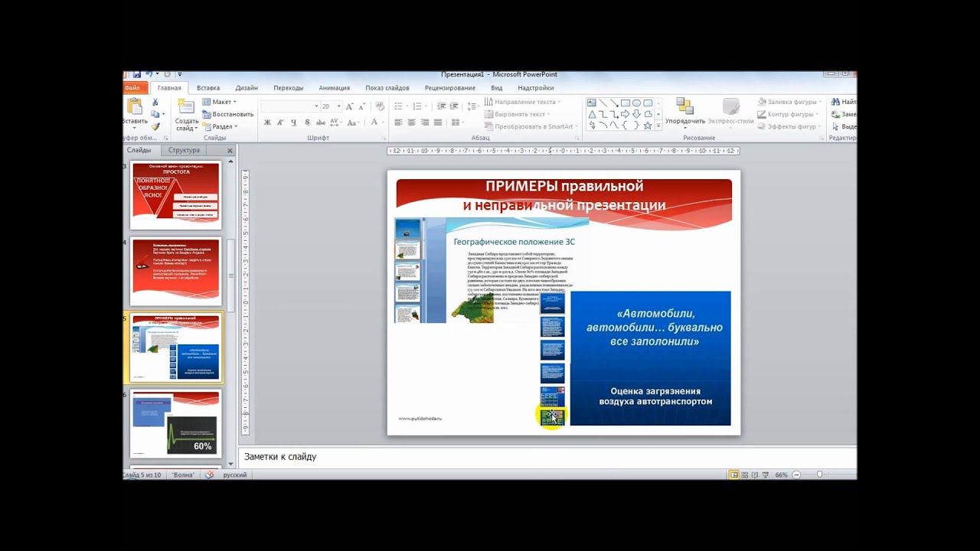The height and width of the screenshot is (551, 980).
Task: Select slide 6 thumbnail with 60% chart
Action: 175,424
